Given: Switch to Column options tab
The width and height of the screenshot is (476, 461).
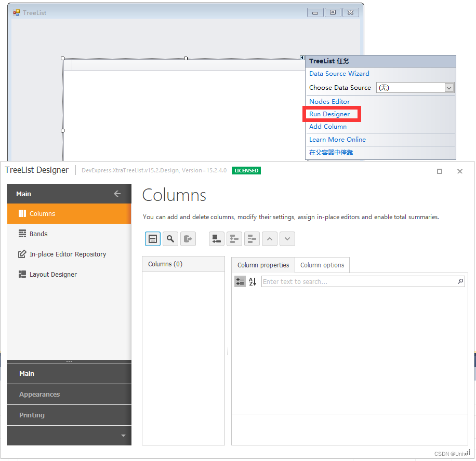Looking at the screenshot, I should pyautogui.click(x=322, y=265).
